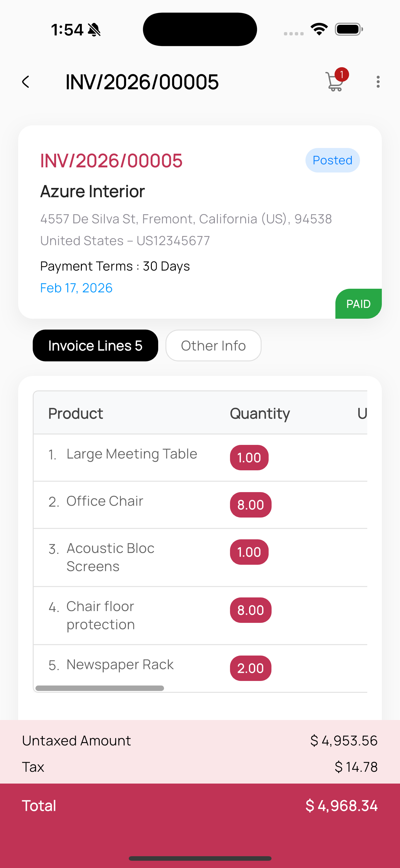Screen dimensions: 400x868
Task: Open the shopping cart icon
Action: [x=334, y=83]
